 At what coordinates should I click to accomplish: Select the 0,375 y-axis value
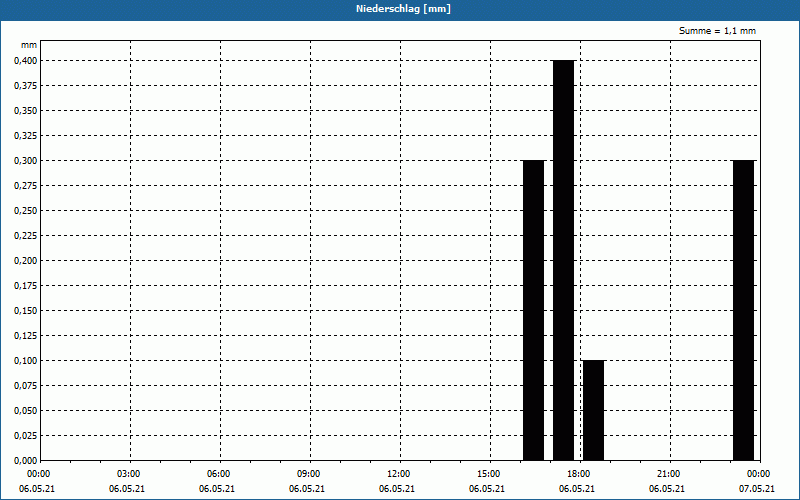pyautogui.click(x=26, y=86)
